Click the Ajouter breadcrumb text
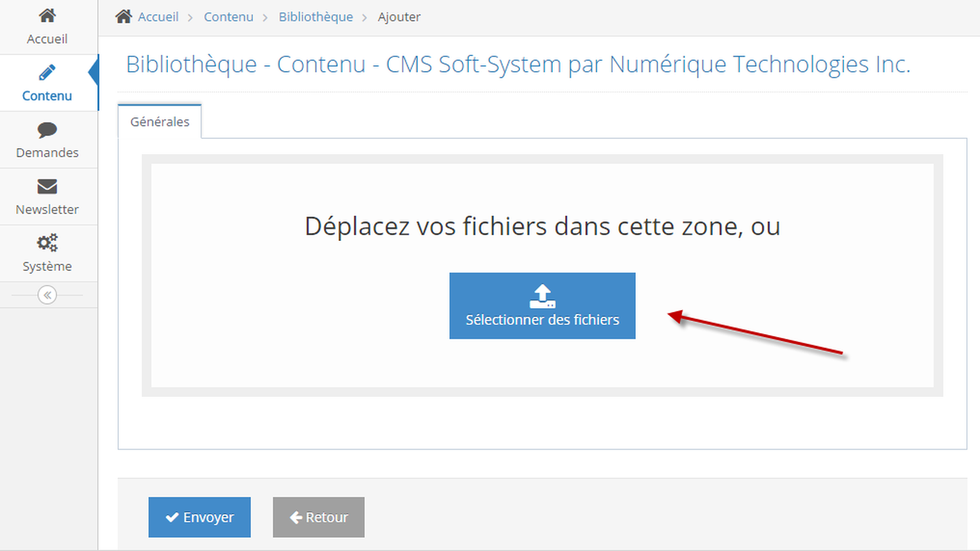980x551 pixels. tap(399, 17)
